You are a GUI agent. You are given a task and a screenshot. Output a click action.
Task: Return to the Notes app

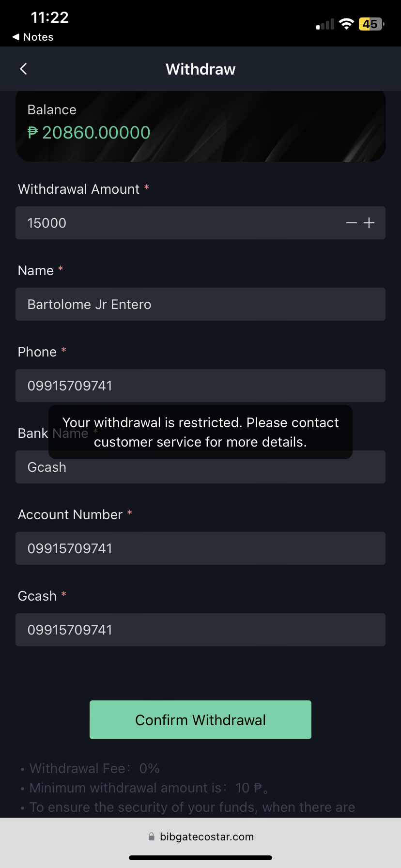pos(33,37)
